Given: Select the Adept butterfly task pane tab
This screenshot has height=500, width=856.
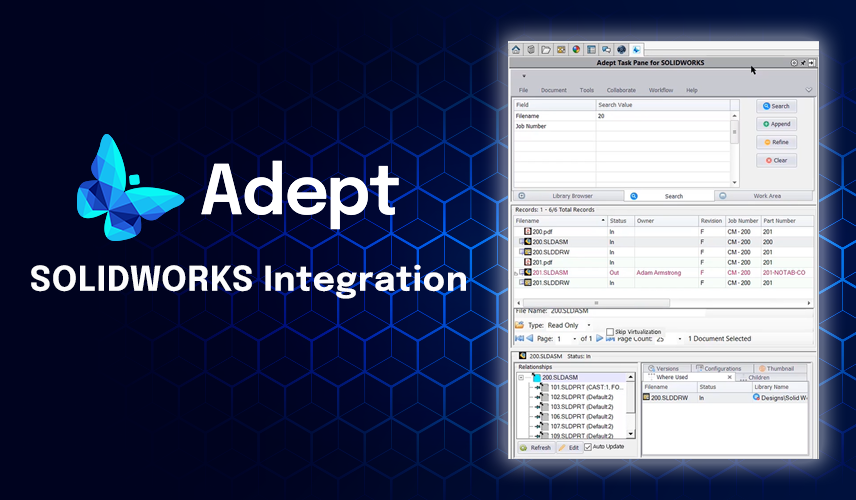Looking at the screenshot, I should click(637, 50).
